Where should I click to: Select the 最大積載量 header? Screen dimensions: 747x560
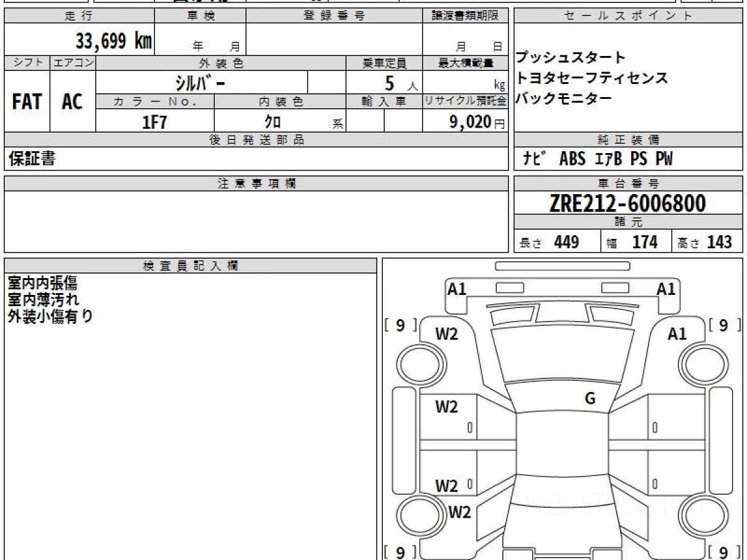(x=465, y=63)
